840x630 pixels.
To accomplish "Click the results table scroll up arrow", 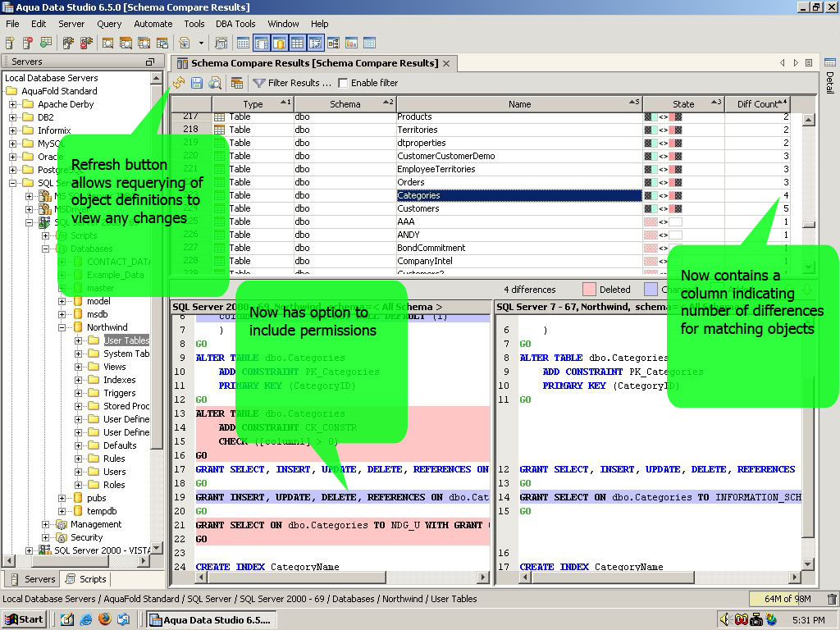I will coord(809,120).
